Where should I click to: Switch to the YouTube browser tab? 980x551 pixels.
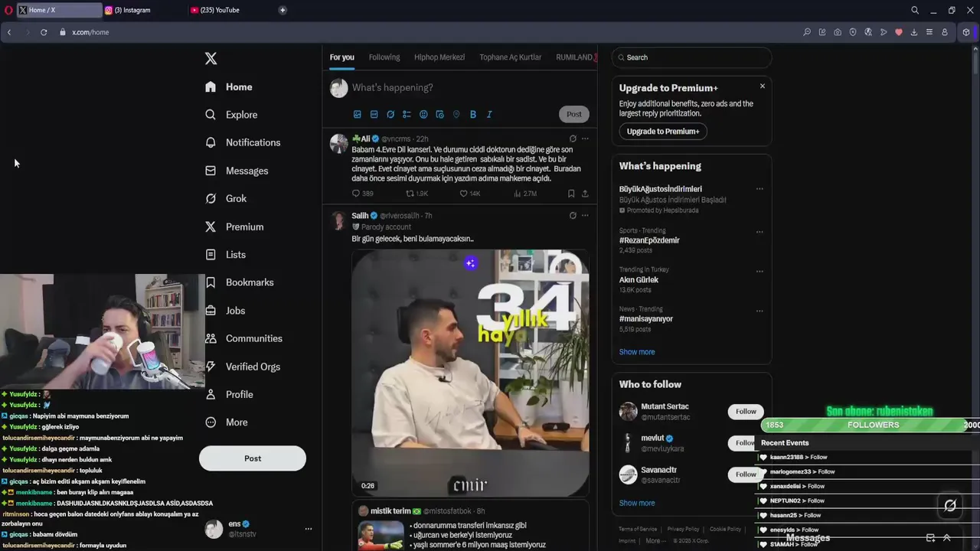coord(230,10)
